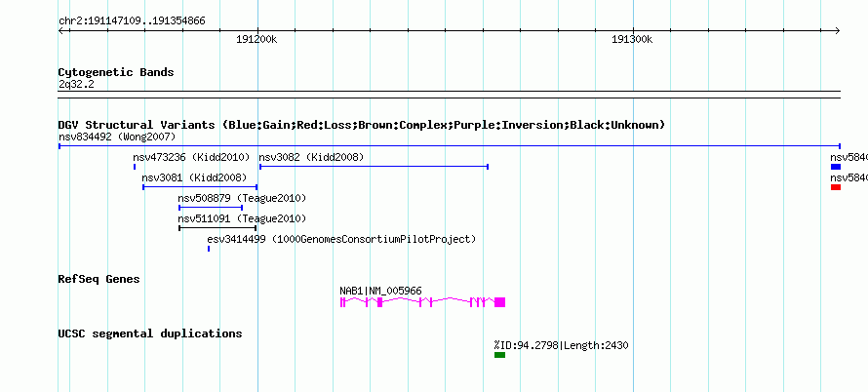
Task: Click the right arrowhead of the ruler
Action: pos(838,30)
